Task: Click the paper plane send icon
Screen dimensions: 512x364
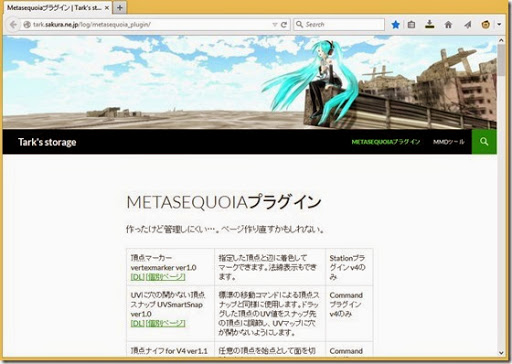Action: (468, 24)
